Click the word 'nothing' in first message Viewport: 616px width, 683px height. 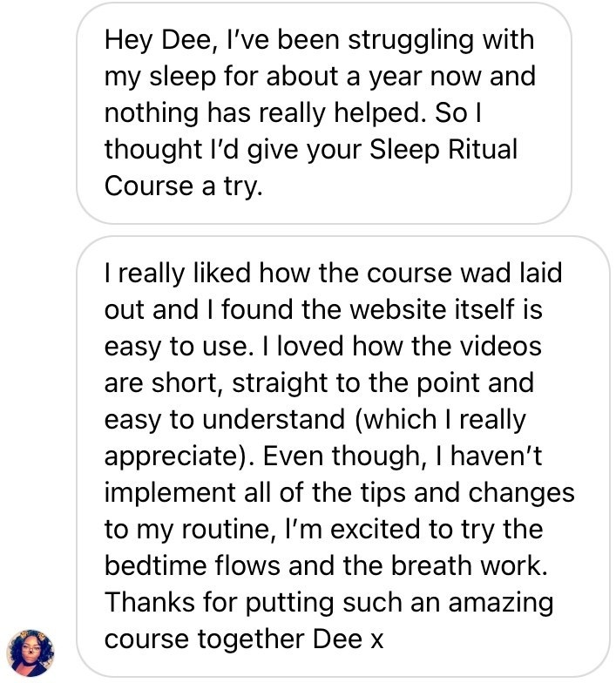click(x=152, y=115)
